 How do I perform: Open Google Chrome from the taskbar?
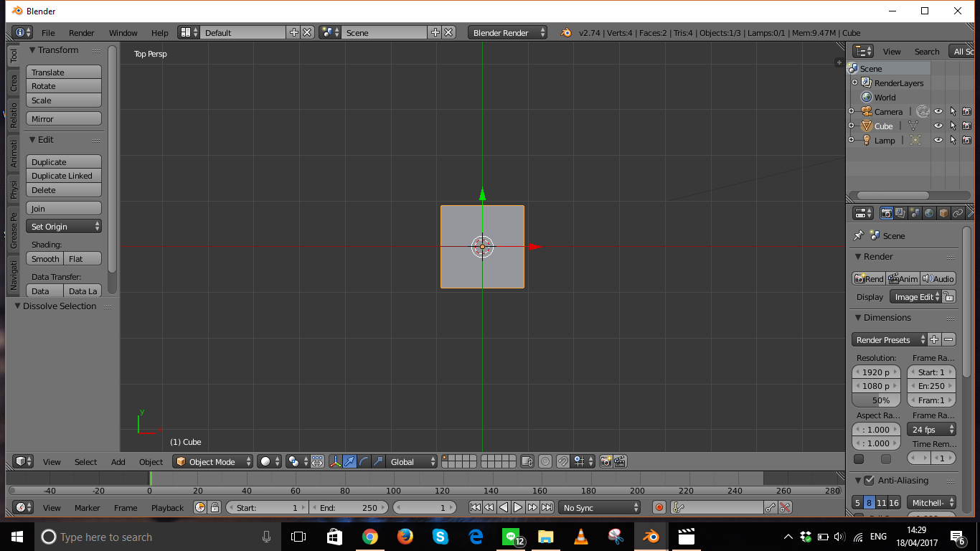pyautogui.click(x=369, y=536)
